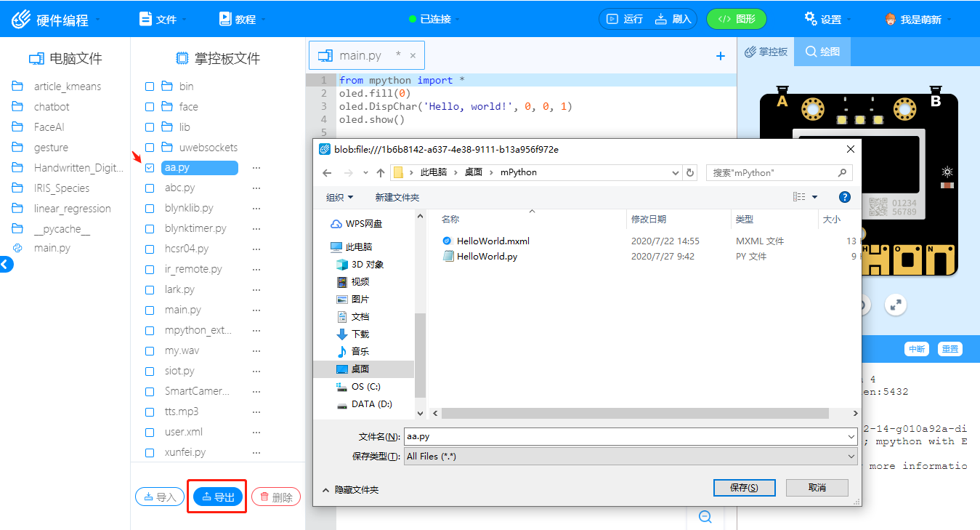Open the 保存类型 All Files dropdown
980x530 pixels.
click(631, 457)
